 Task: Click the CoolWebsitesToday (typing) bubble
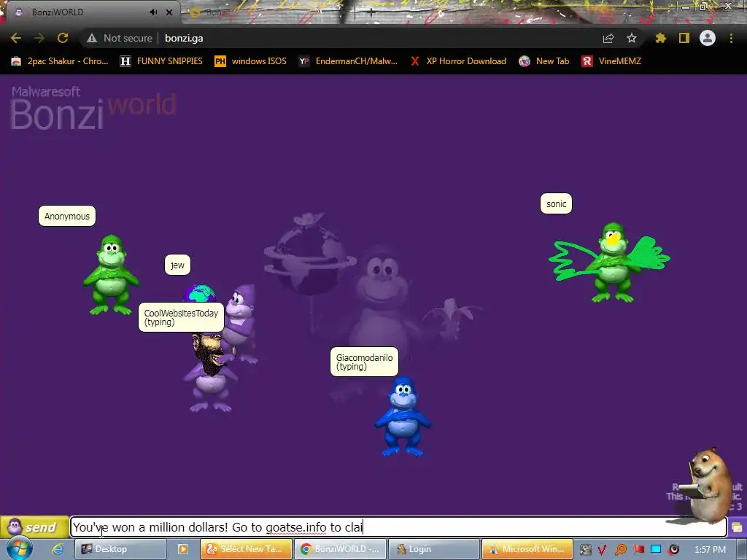pos(181,317)
